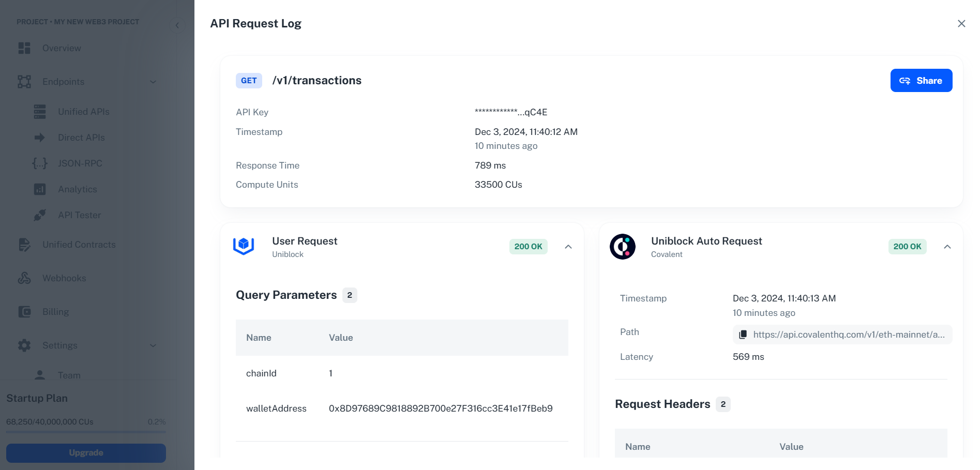Click the project name header text
980x470 pixels.
(x=78, y=22)
